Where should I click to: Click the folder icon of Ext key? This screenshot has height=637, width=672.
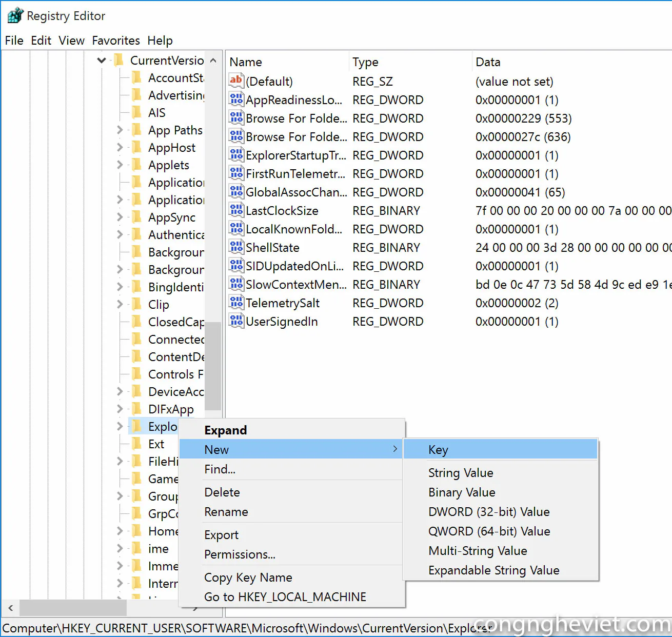(x=136, y=444)
